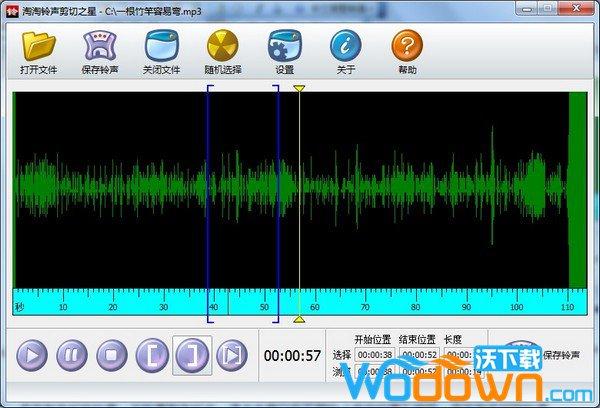Click the selection end time 00:00:52 field
600x408 pixels.
click(x=419, y=355)
